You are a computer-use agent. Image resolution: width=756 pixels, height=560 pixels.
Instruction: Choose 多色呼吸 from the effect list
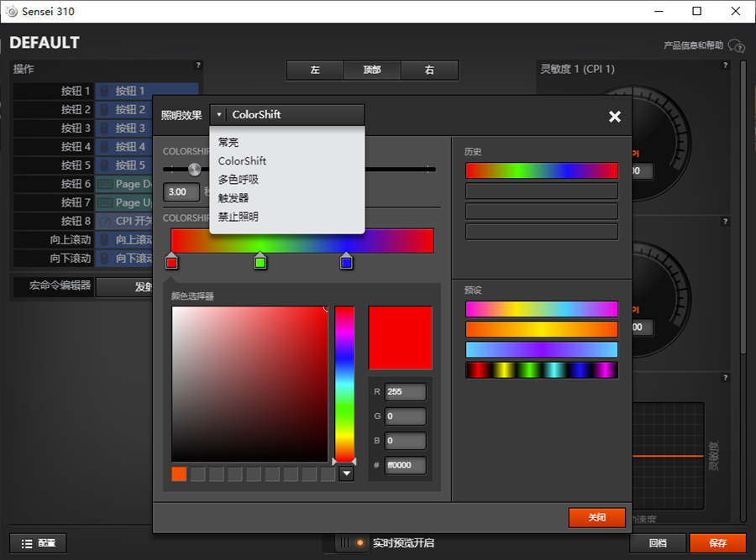[239, 180]
